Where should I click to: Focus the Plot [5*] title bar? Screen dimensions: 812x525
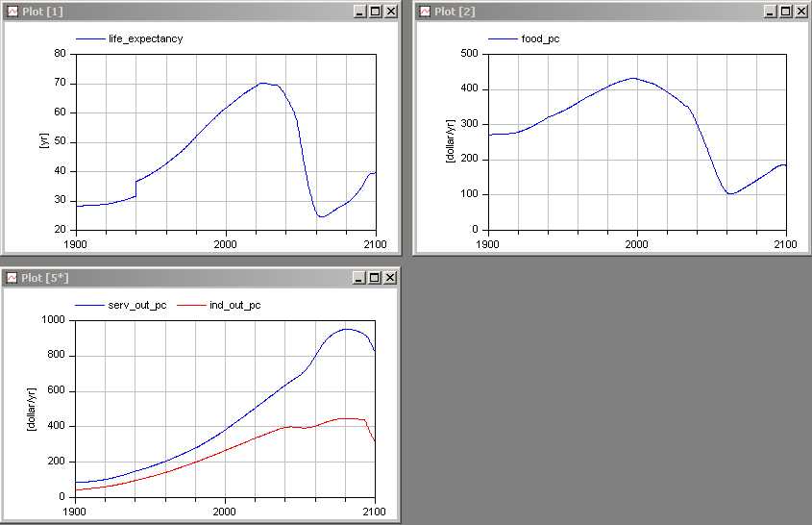[192, 278]
